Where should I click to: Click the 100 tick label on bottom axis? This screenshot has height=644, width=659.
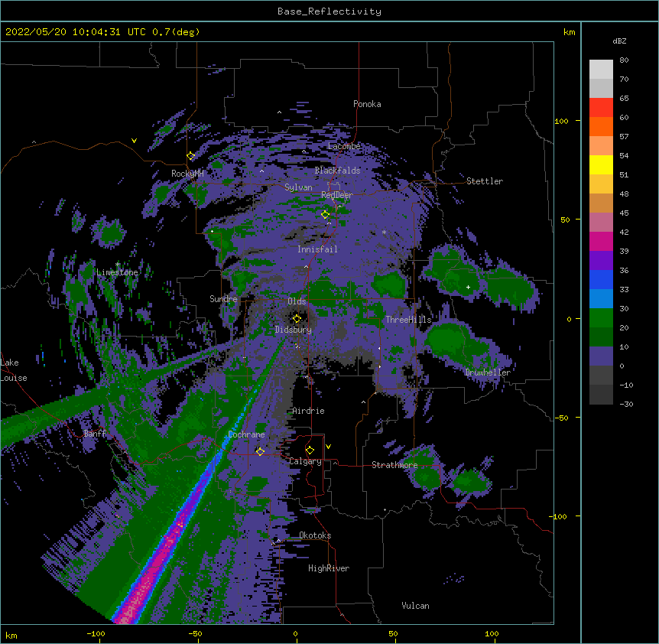(x=492, y=633)
